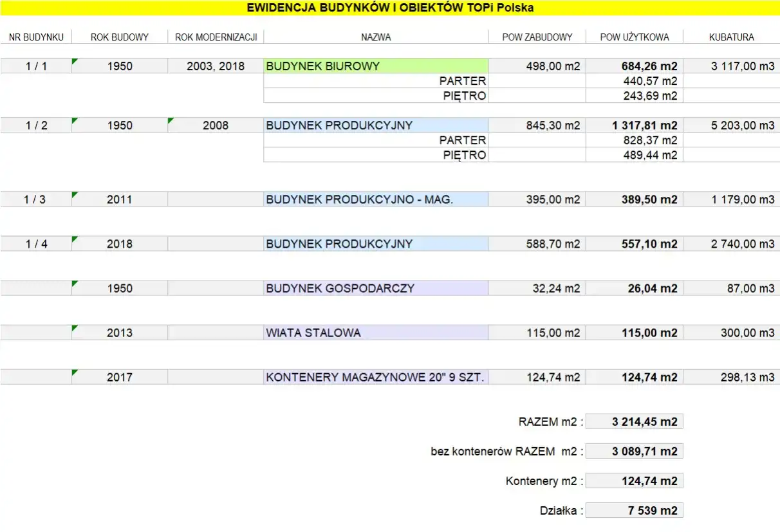Viewport: 780px width, 532px height.
Task: Select the "87,00 m3" volume cell
Action: coord(732,288)
